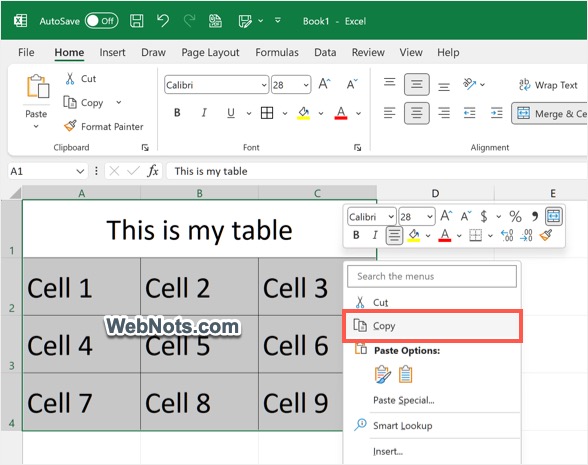Decrease font size in the ribbon
This screenshot has width=588, height=465.
tap(352, 84)
